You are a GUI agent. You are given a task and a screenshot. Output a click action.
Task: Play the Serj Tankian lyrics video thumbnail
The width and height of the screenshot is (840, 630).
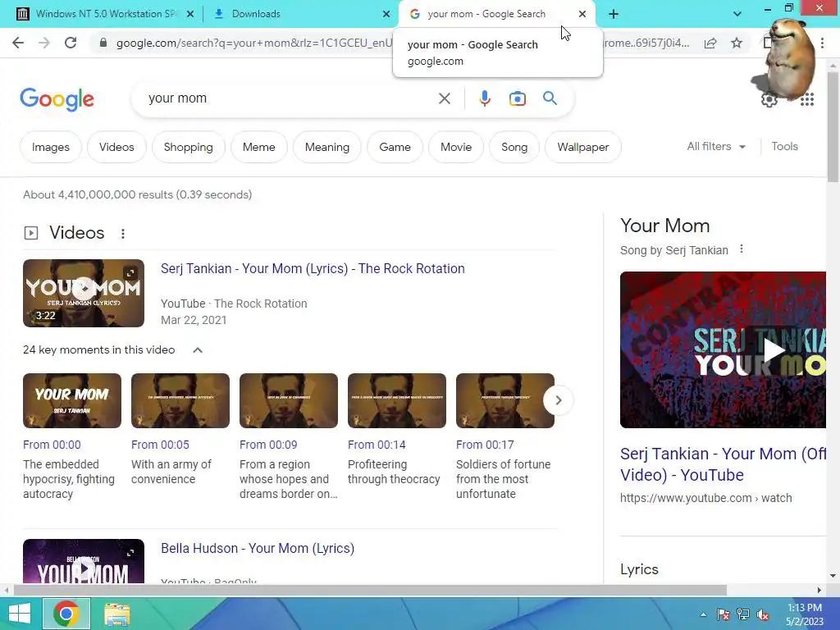click(x=84, y=293)
